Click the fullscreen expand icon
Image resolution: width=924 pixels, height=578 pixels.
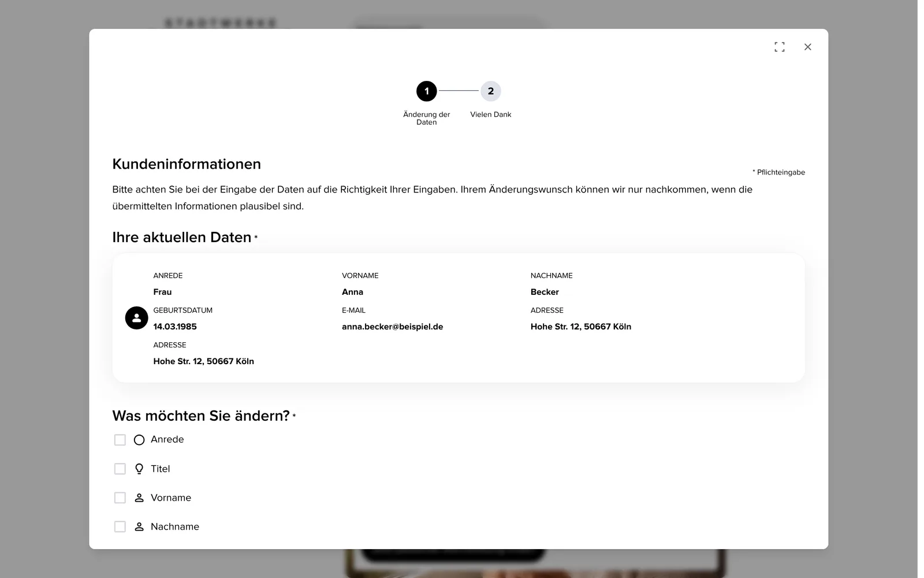(780, 47)
